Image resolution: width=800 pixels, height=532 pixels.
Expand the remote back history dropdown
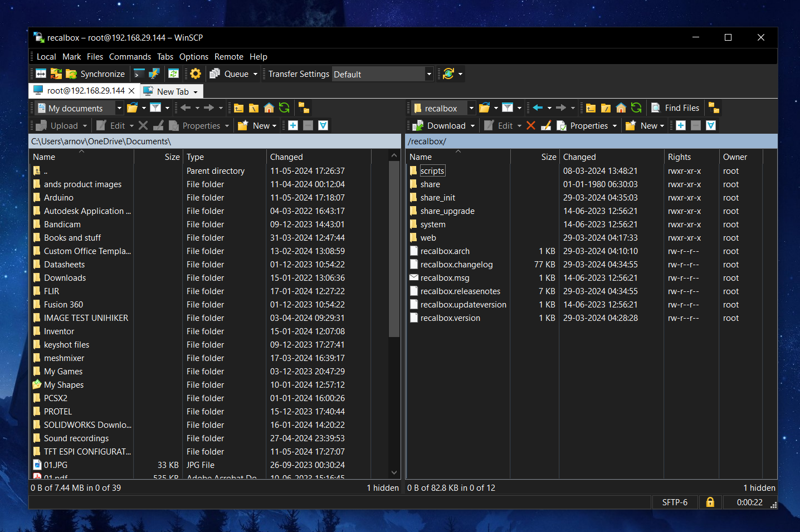[x=549, y=108]
